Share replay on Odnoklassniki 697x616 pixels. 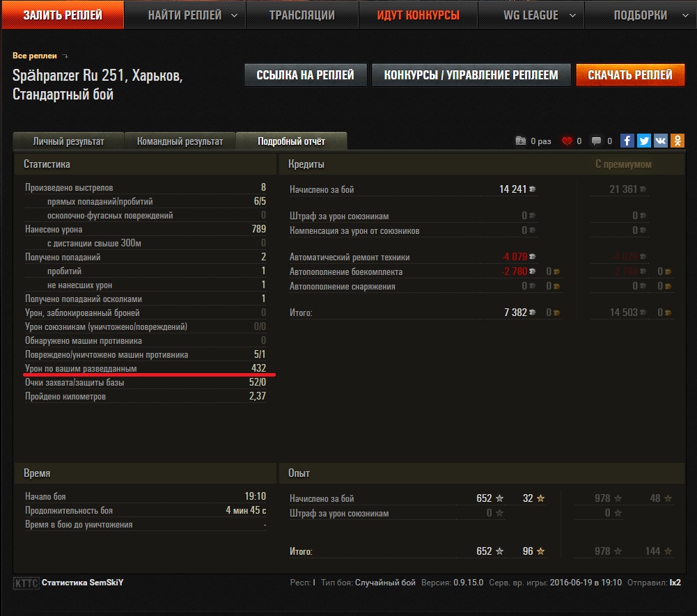[677, 141]
